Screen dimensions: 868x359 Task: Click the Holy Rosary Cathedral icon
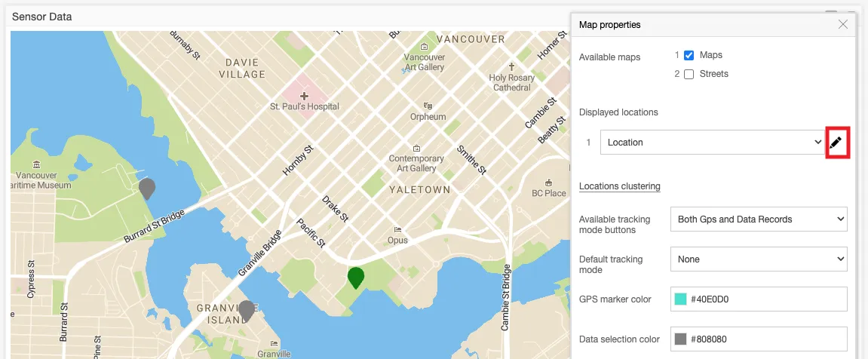point(511,67)
